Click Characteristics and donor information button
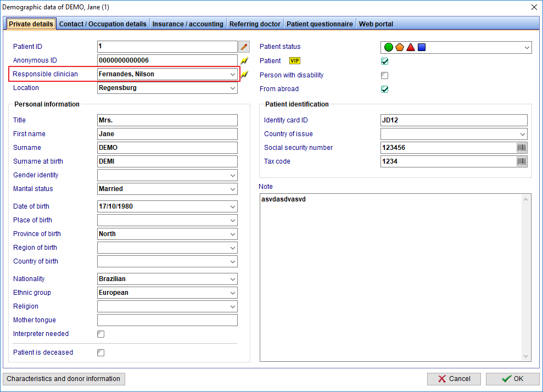The image size is (543, 392). (64, 379)
